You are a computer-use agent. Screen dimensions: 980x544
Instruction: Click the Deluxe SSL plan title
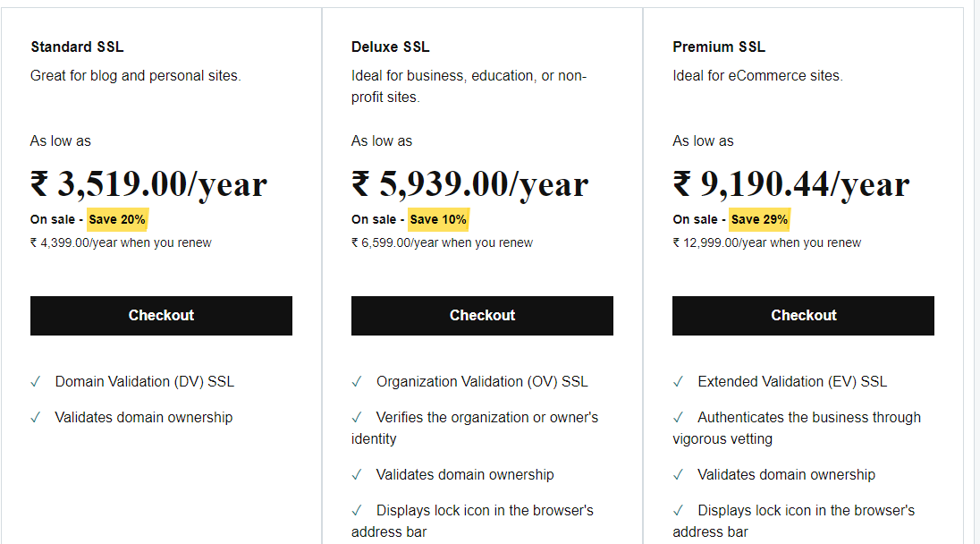pos(391,47)
